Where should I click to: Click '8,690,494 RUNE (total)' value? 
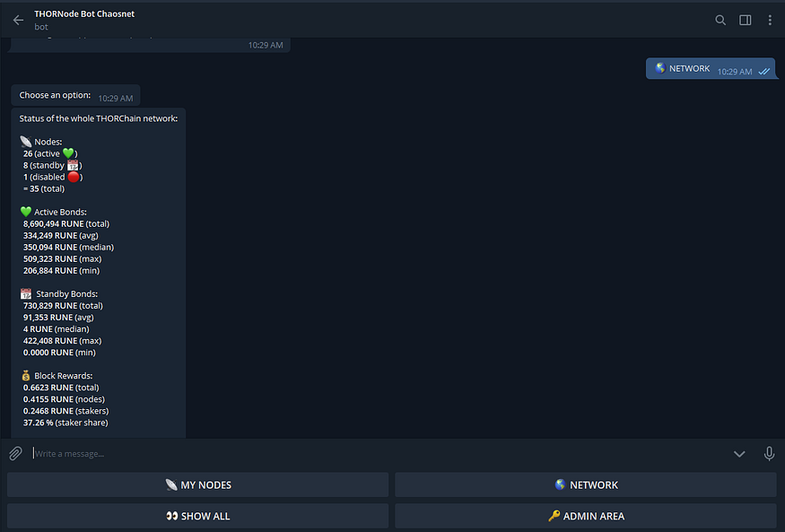[66, 223]
